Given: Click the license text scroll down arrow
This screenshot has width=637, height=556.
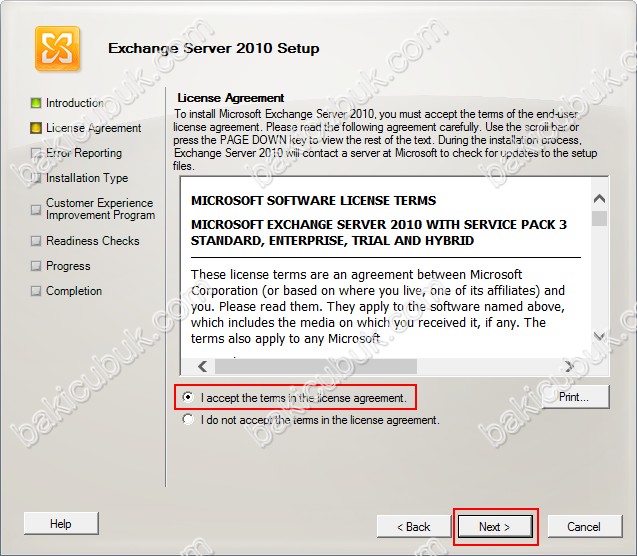Looking at the screenshot, I should 599,336.
